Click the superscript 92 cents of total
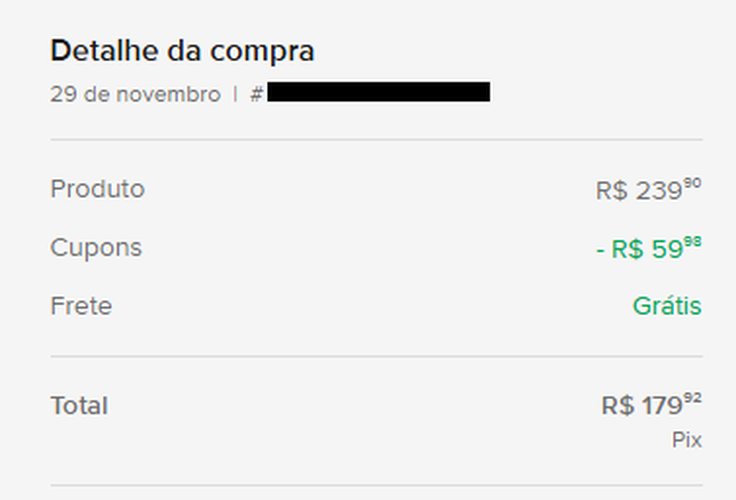Viewport: 736px width, 500px height. click(693, 400)
